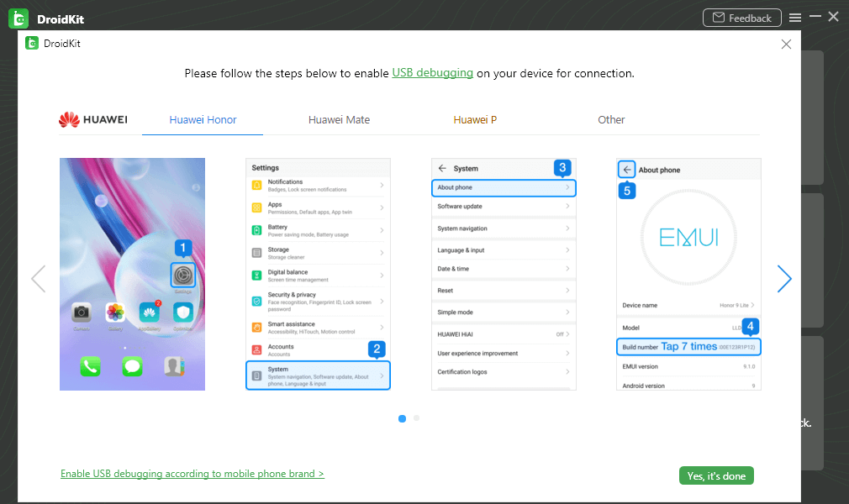
Task: Click the Camera app icon on the phone image
Action: click(x=82, y=312)
